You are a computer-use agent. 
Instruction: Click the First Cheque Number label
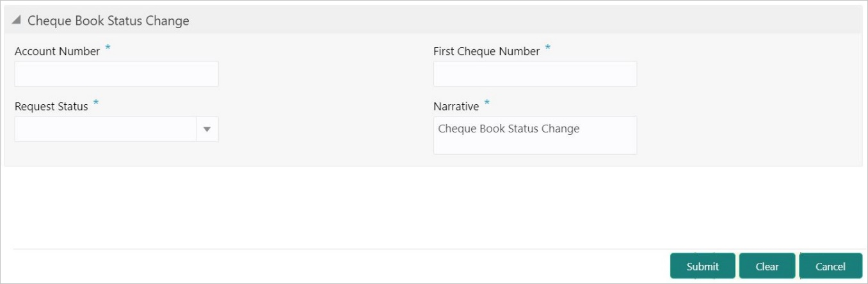pos(486,52)
